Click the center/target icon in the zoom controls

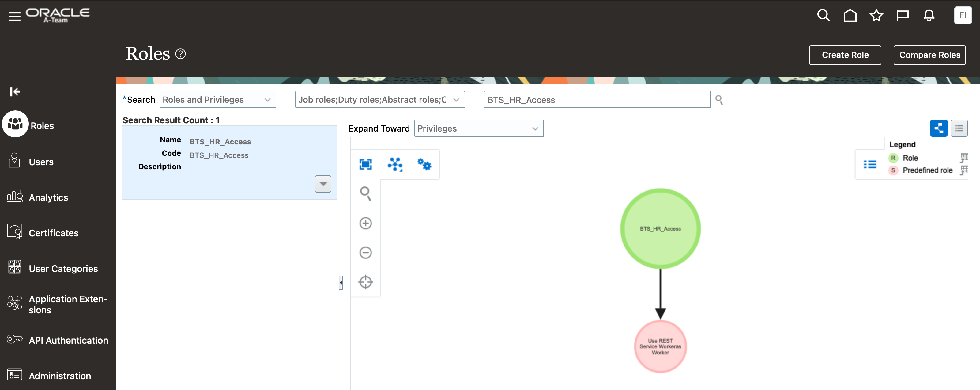coord(365,282)
